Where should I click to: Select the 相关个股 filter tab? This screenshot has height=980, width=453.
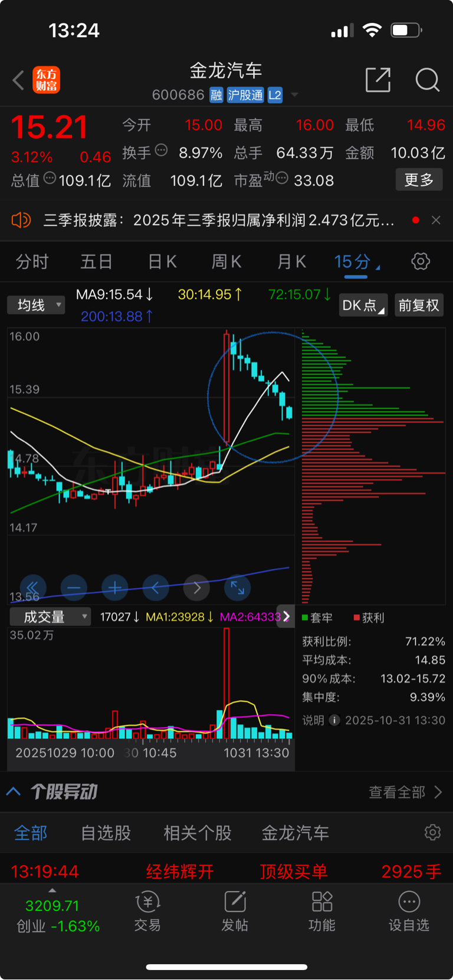[198, 833]
